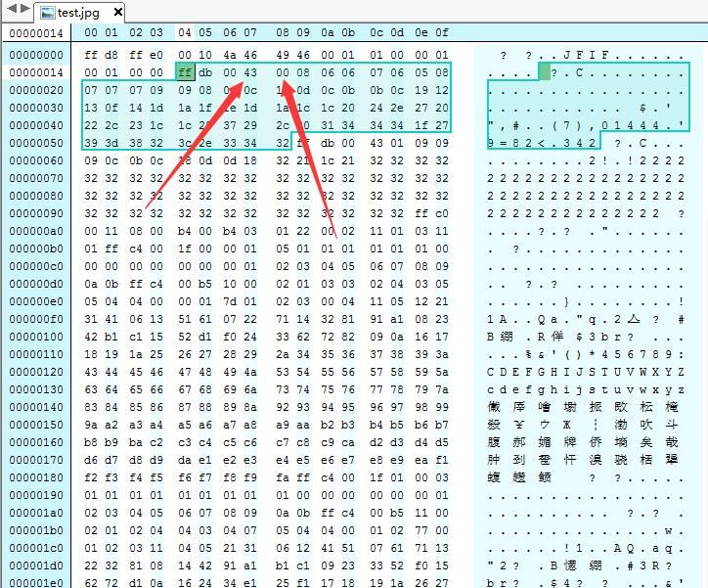Select offset row 00000060
Viewport: 708px width, 588px height.
click(x=36, y=160)
